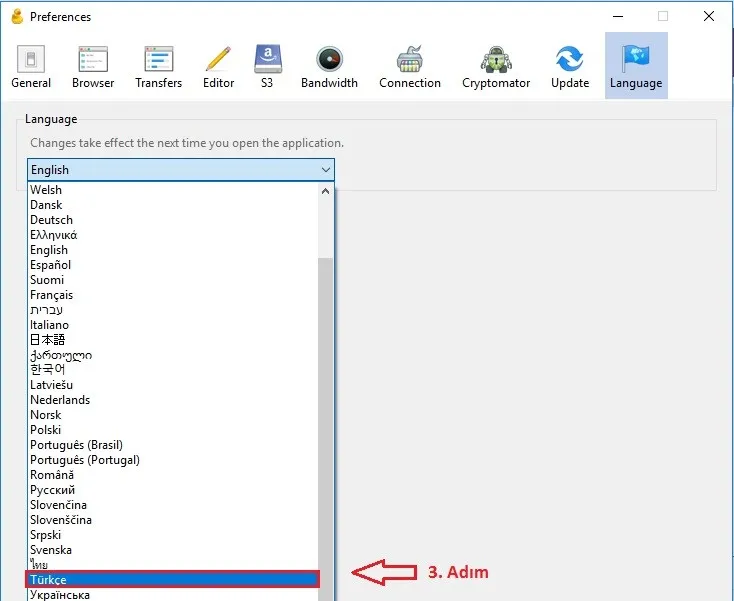Choose Svenska from the language list
Viewport: 734px width, 601px height.
(x=173, y=550)
